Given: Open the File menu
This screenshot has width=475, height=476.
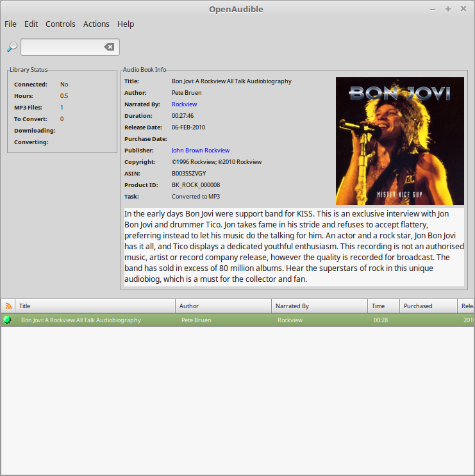Looking at the screenshot, I should (x=10, y=24).
